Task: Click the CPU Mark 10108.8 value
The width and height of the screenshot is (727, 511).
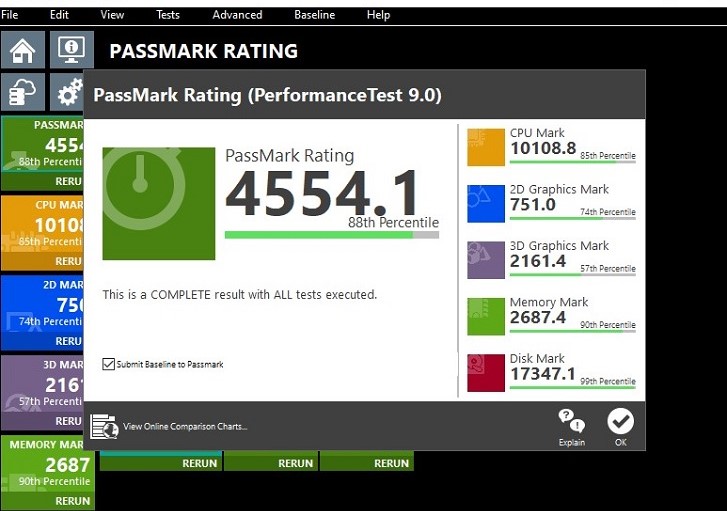Action: tap(543, 148)
